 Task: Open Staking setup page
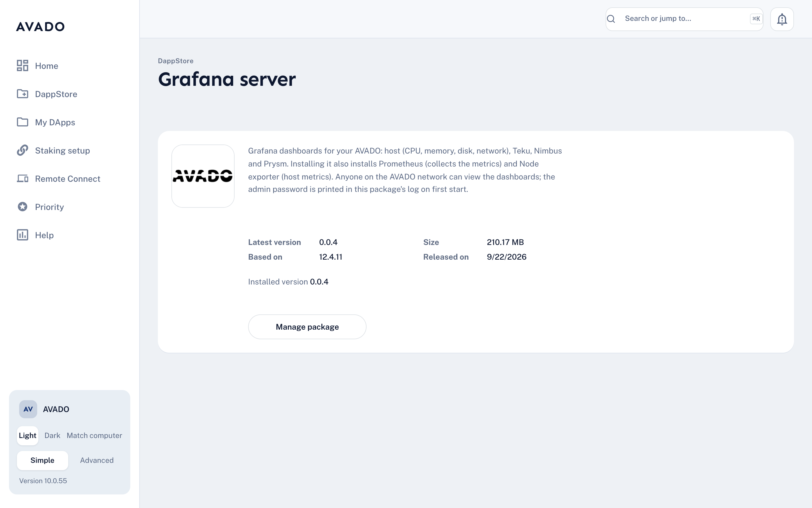(69, 150)
